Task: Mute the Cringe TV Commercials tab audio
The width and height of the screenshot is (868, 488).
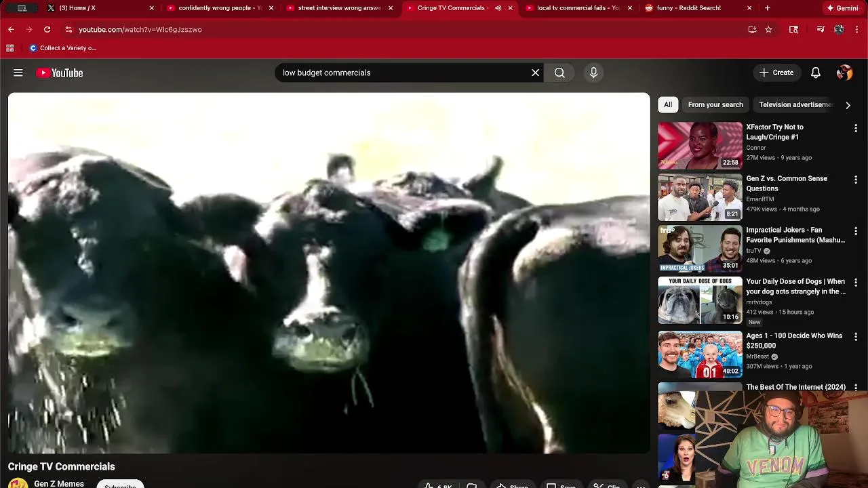Action: (x=498, y=8)
